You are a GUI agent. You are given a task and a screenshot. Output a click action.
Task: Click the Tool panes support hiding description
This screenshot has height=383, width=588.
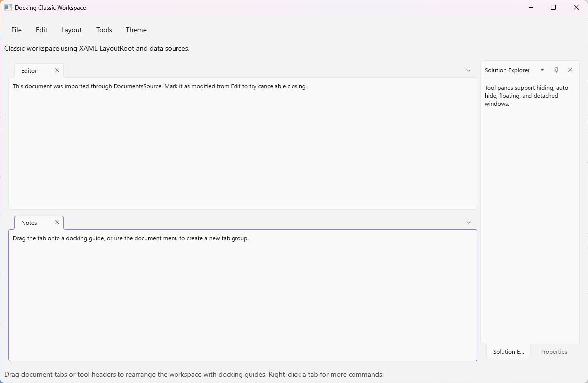tap(526, 96)
